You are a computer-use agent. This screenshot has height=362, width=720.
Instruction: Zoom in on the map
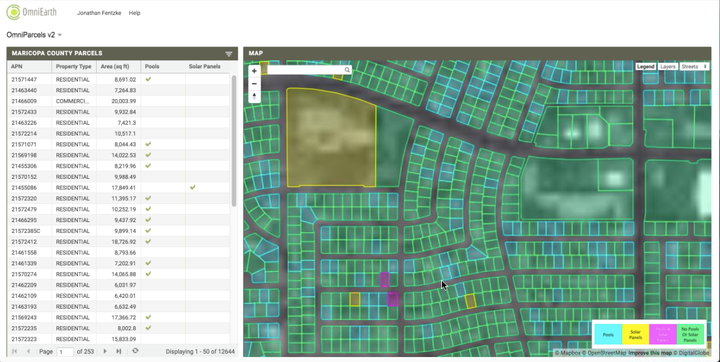pyautogui.click(x=254, y=71)
